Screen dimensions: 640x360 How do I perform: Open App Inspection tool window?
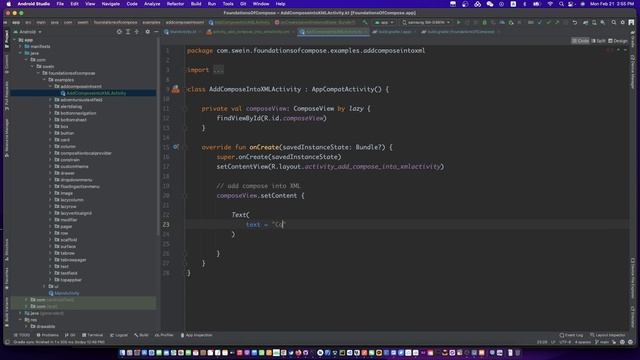196,335
